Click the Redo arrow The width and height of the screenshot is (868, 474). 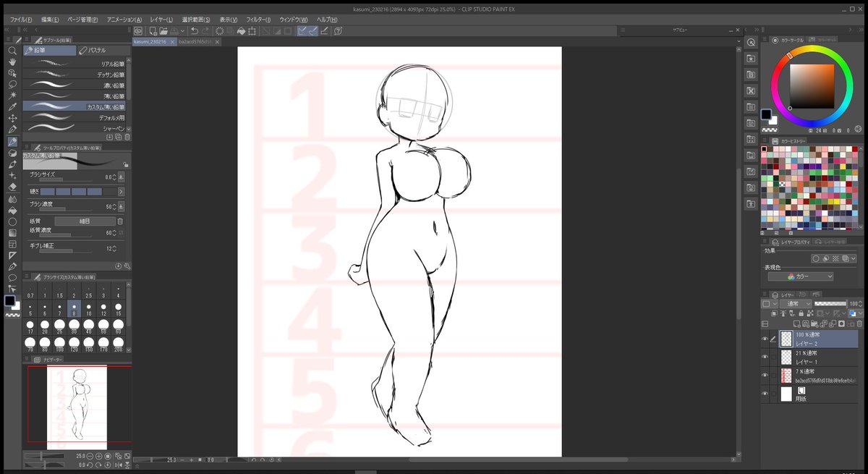(205, 31)
